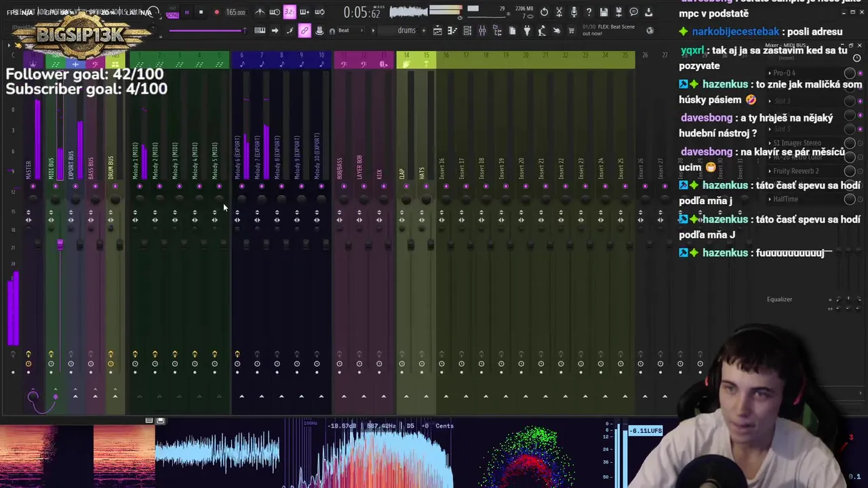Toggle the metronome icon
This screenshot has height=488, width=868.
[x=260, y=12]
